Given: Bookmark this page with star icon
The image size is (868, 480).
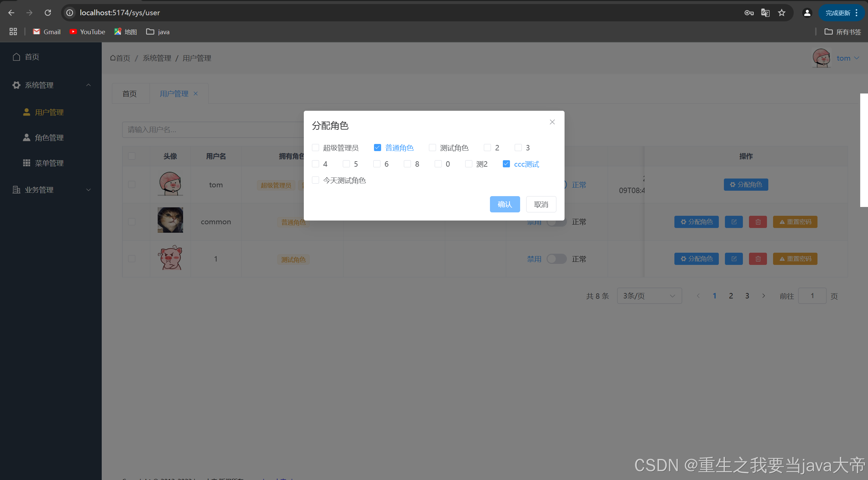Looking at the screenshot, I should tap(782, 13).
